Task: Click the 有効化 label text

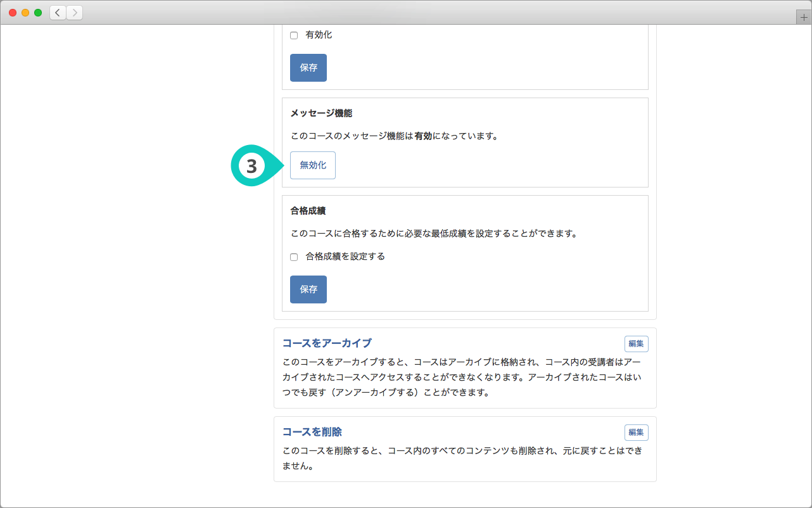Action: [x=319, y=35]
